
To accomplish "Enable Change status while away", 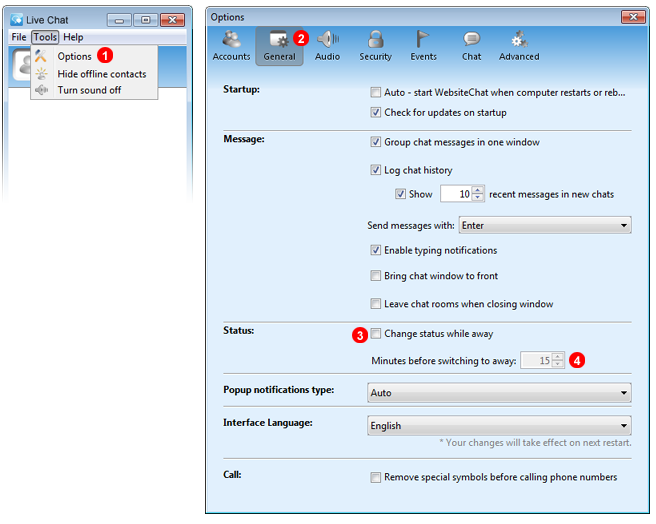I will (376, 334).
